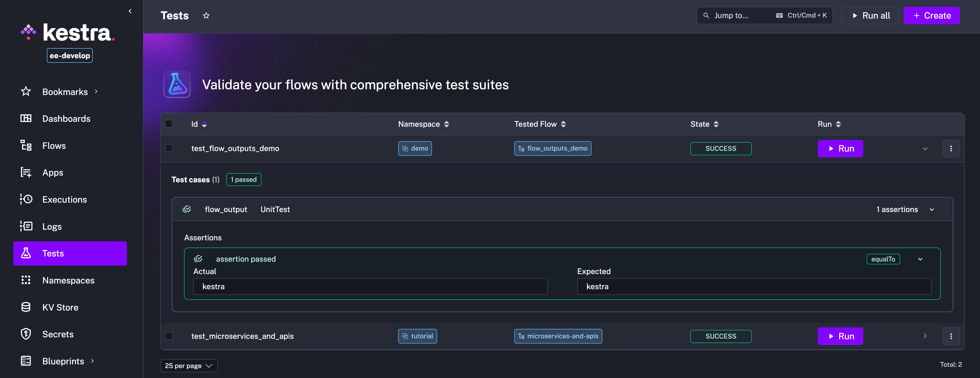
Task: Open Executions from the sidebar
Action: click(70, 199)
